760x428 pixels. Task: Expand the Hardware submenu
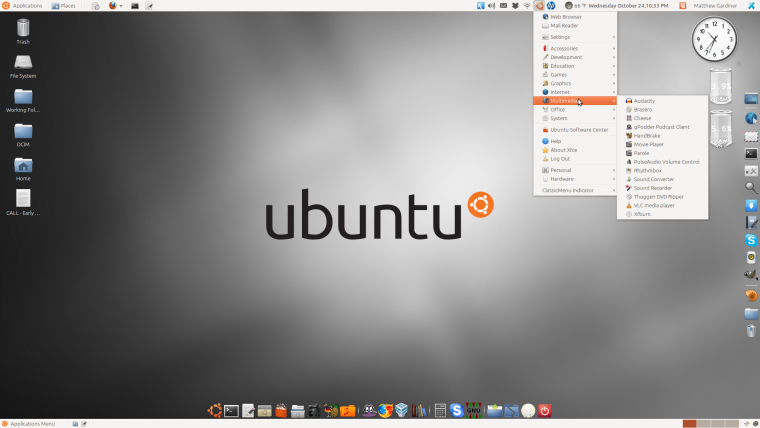[x=575, y=179]
